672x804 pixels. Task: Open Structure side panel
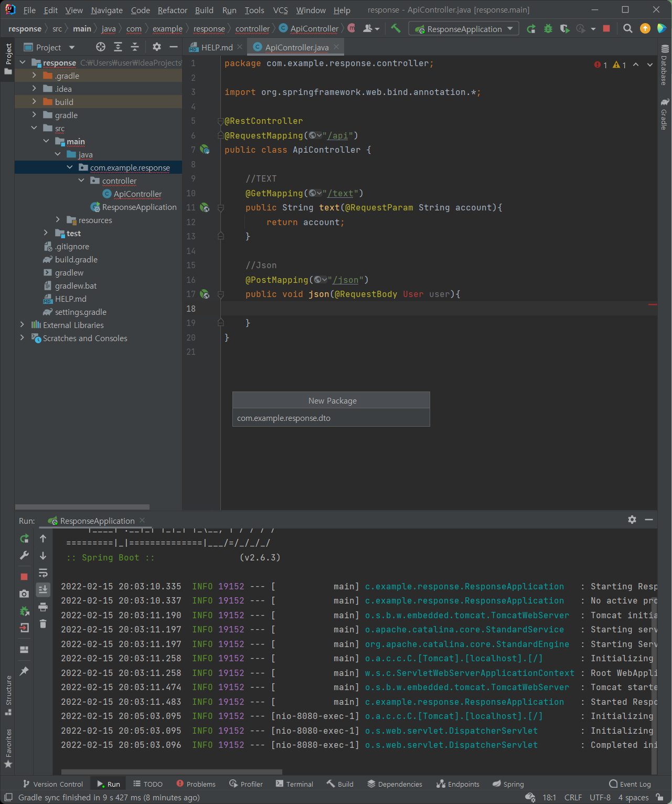(x=8, y=695)
